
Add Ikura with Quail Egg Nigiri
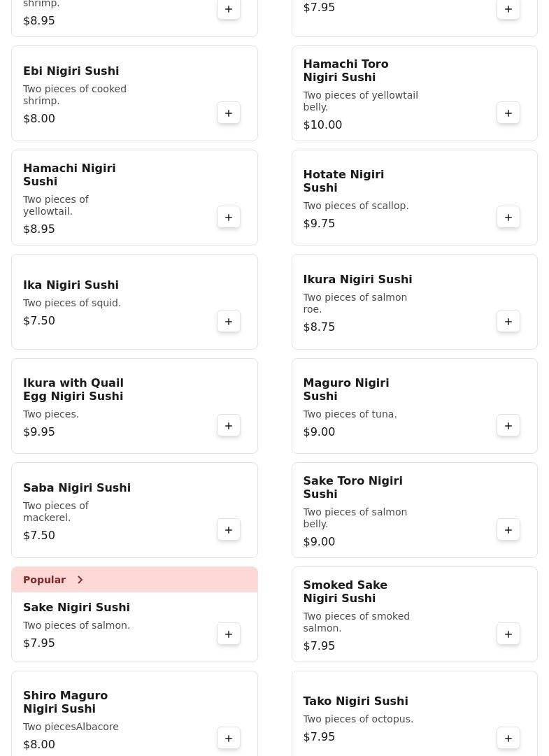coord(229,426)
